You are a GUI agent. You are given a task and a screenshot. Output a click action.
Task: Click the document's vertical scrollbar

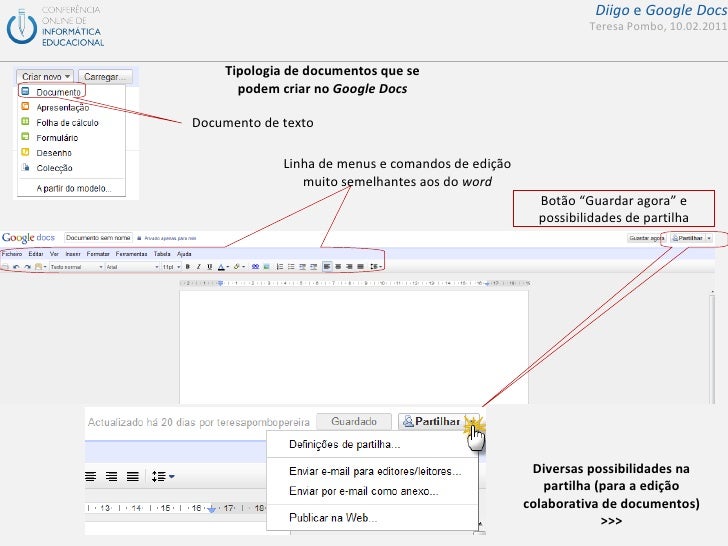click(712, 347)
